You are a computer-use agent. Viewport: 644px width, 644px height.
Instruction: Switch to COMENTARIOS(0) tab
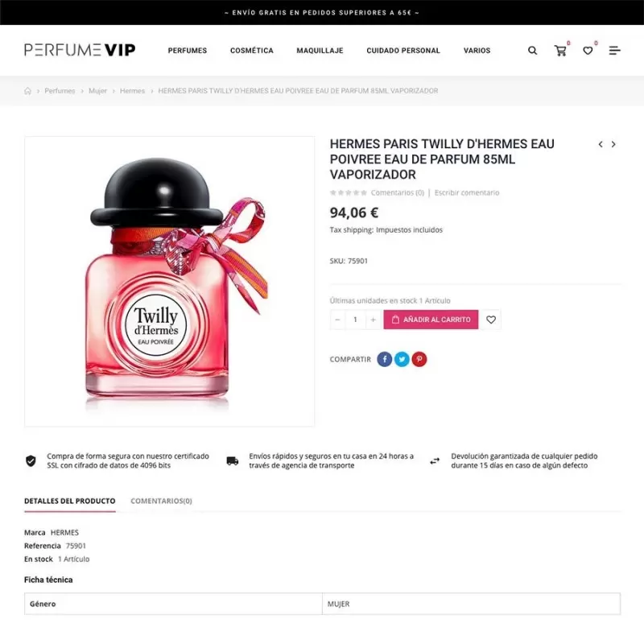click(161, 501)
